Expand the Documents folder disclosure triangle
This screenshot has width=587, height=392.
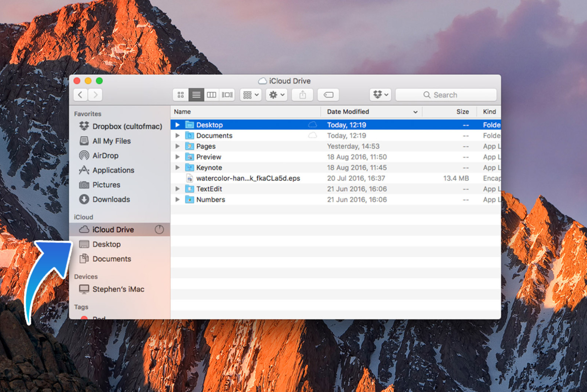pos(178,135)
